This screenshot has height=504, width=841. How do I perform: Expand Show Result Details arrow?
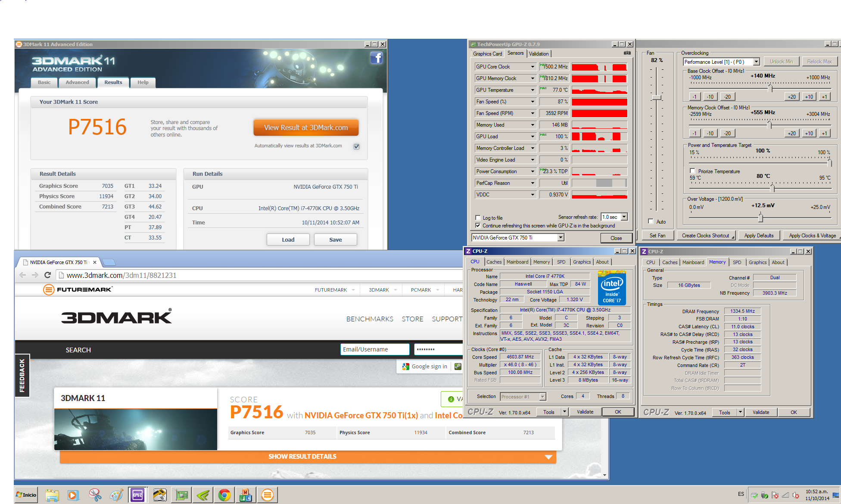point(548,457)
